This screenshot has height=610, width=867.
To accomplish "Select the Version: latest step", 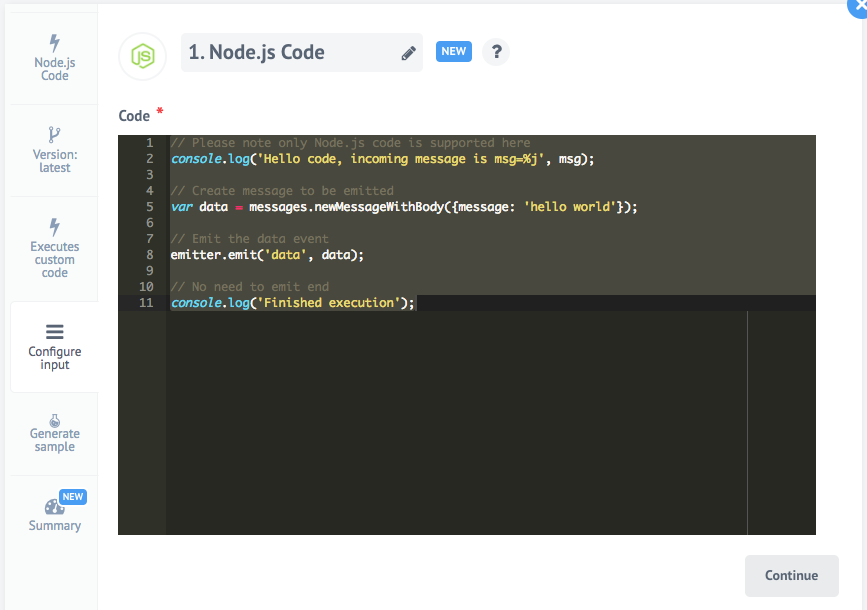I will [x=54, y=150].
